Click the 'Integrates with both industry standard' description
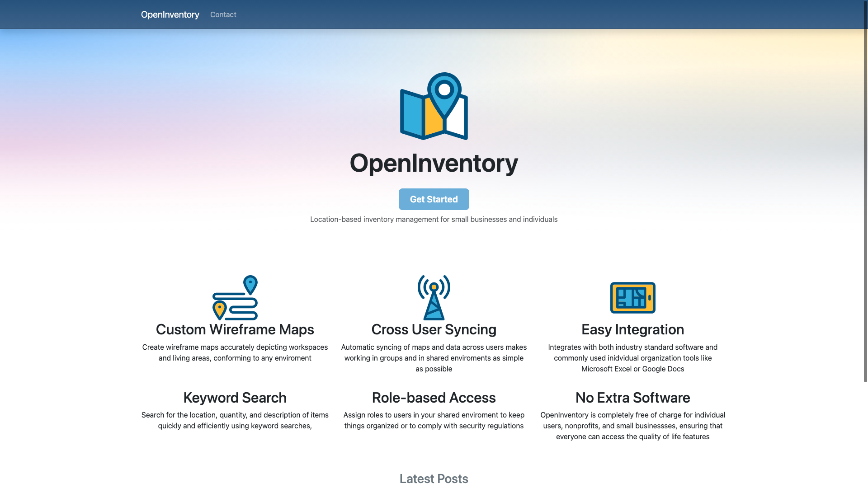868x488 pixels. click(633, 358)
